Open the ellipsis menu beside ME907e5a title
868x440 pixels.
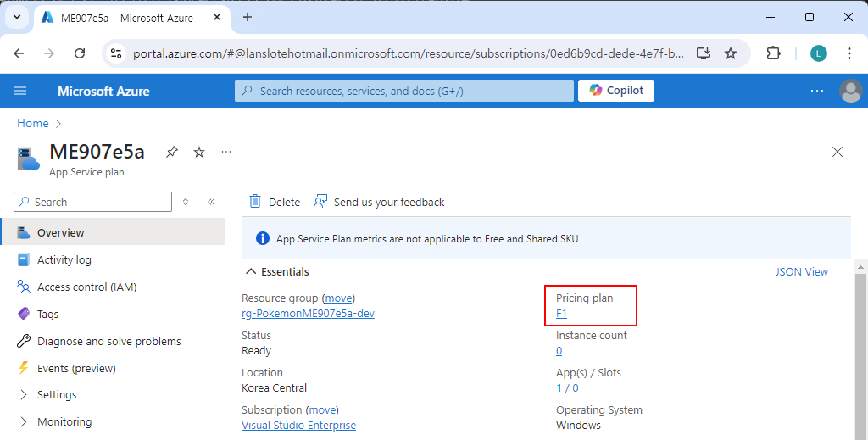pyautogui.click(x=225, y=152)
